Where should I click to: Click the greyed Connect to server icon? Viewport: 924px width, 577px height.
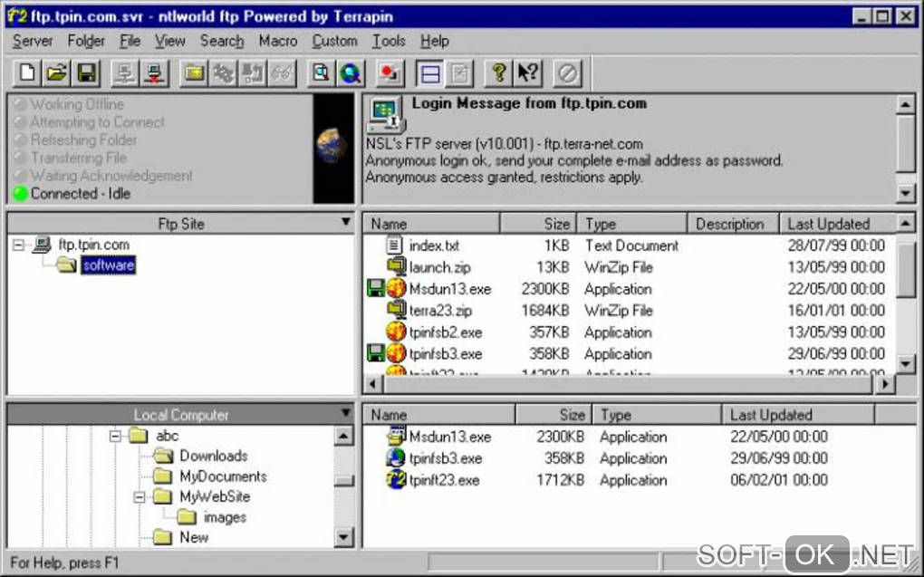point(125,73)
